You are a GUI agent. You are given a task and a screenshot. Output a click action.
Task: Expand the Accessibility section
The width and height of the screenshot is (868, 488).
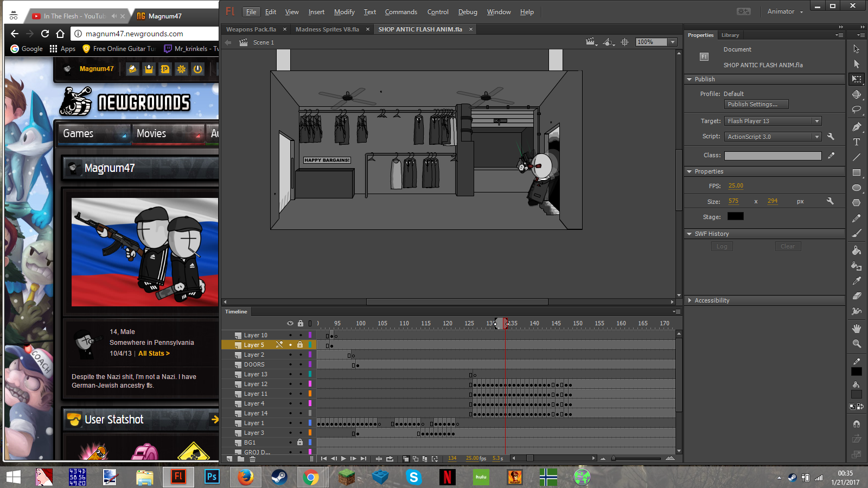click(689, 300)
